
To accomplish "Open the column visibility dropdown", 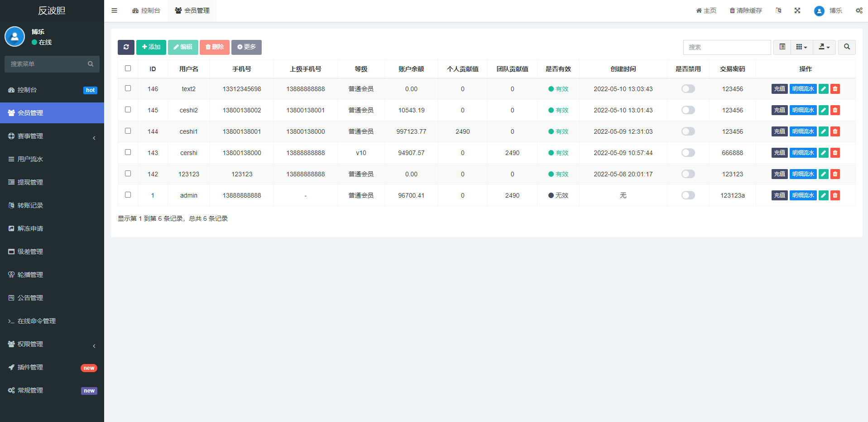I will (801, 47).
